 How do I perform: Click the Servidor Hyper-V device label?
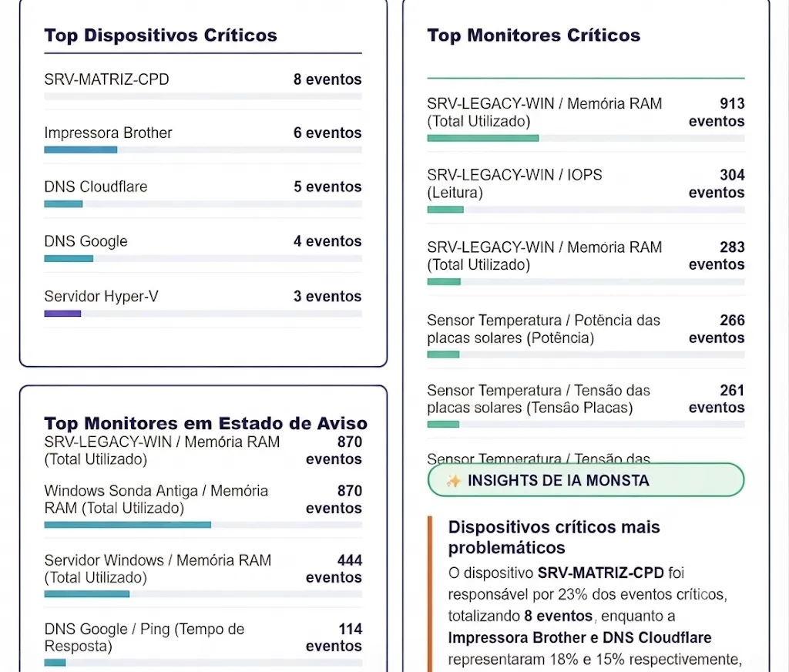click(101, 296)
